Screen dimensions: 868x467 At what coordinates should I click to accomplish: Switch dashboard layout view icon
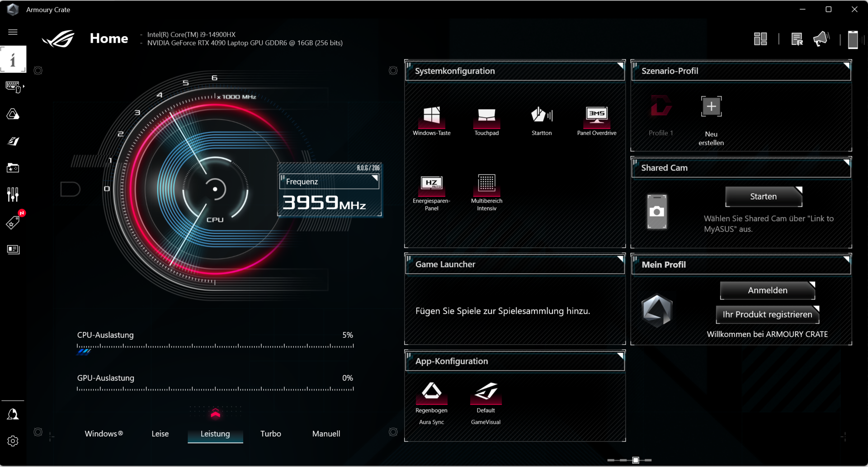click(760, 39)
